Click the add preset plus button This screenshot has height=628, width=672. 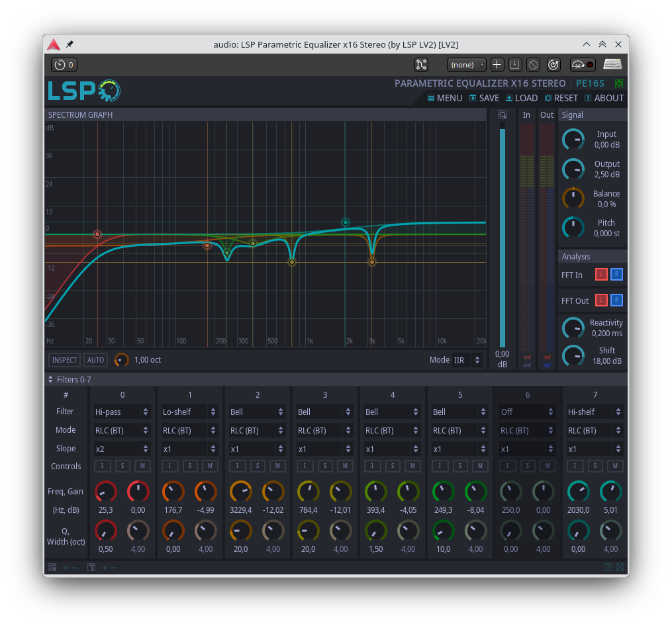click(497, 64)
